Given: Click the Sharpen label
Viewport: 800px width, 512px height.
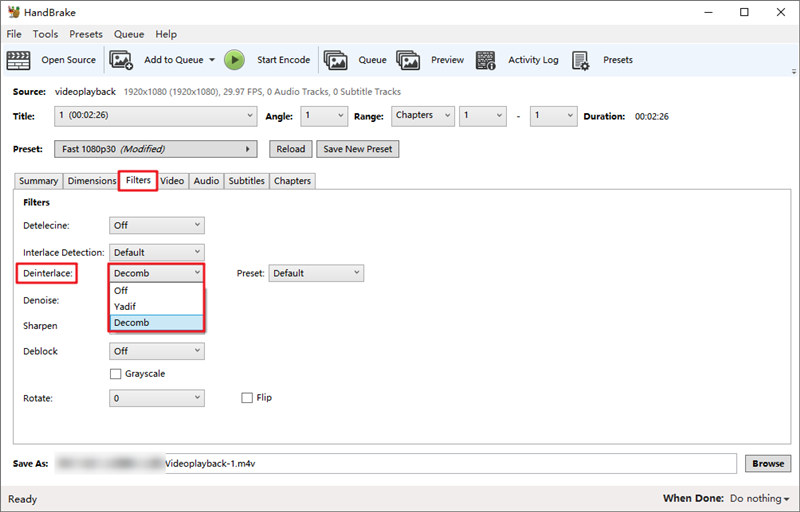Looking at the screenshot, I should 40,326.
